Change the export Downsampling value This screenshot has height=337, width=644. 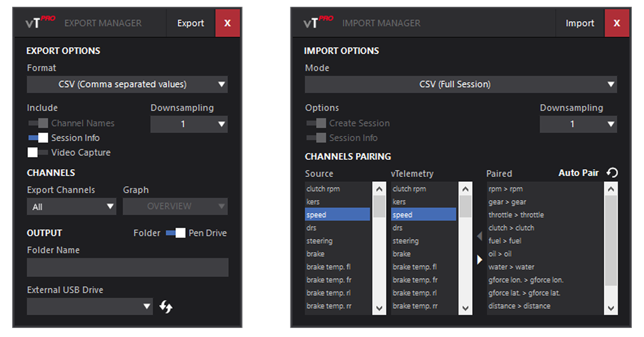[189, 124]
